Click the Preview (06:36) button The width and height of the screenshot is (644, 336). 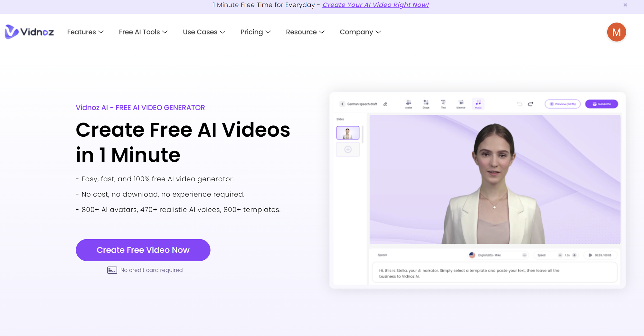click(x=563, y=104)
